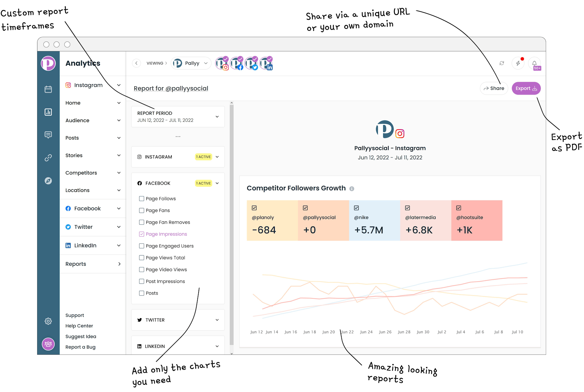Click the refresh icon in the header

502,63
